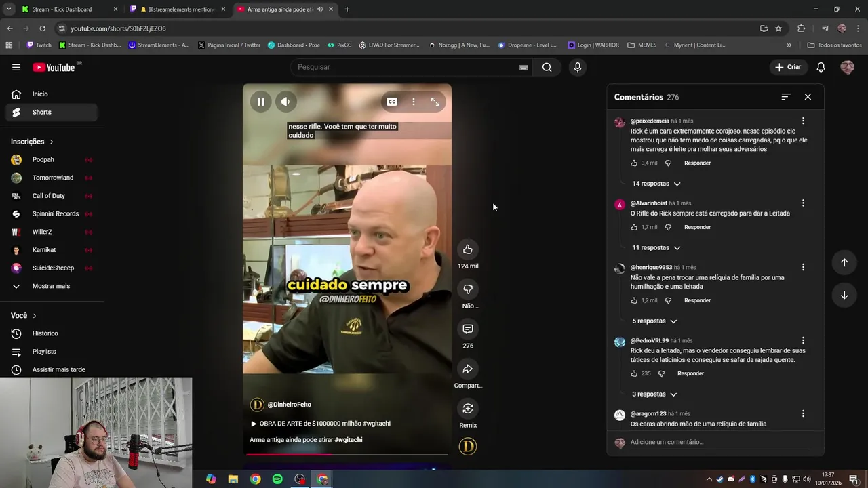Open YouTube notifications bell

tap(821, 67)
